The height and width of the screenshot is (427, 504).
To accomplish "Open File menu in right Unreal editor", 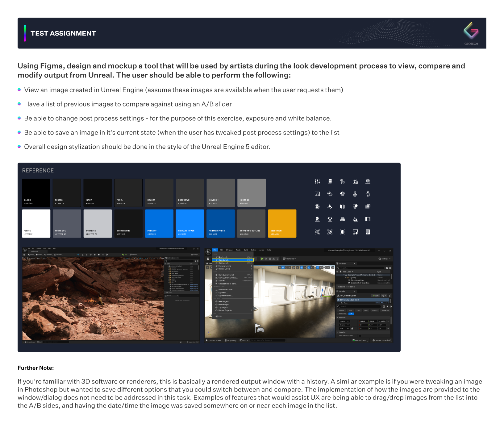I will pos(215,250).
